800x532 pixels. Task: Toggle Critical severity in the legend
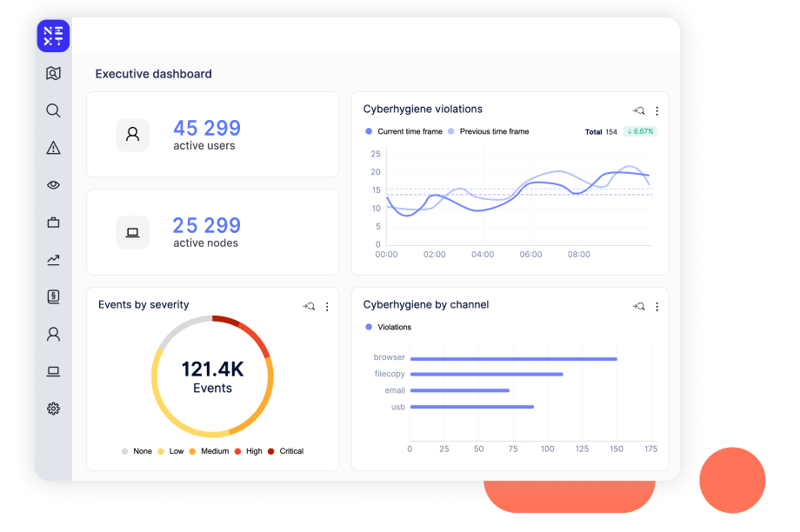(x=286, y=451)
